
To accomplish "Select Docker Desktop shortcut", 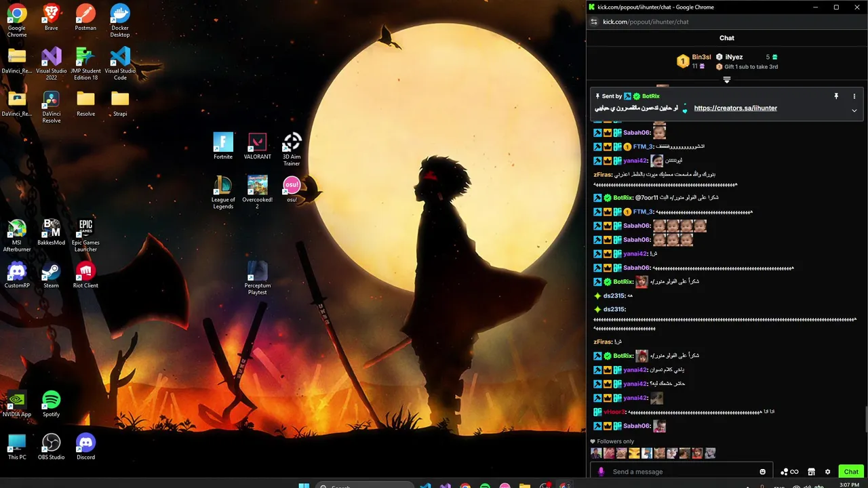I will (x=120, y=20).
